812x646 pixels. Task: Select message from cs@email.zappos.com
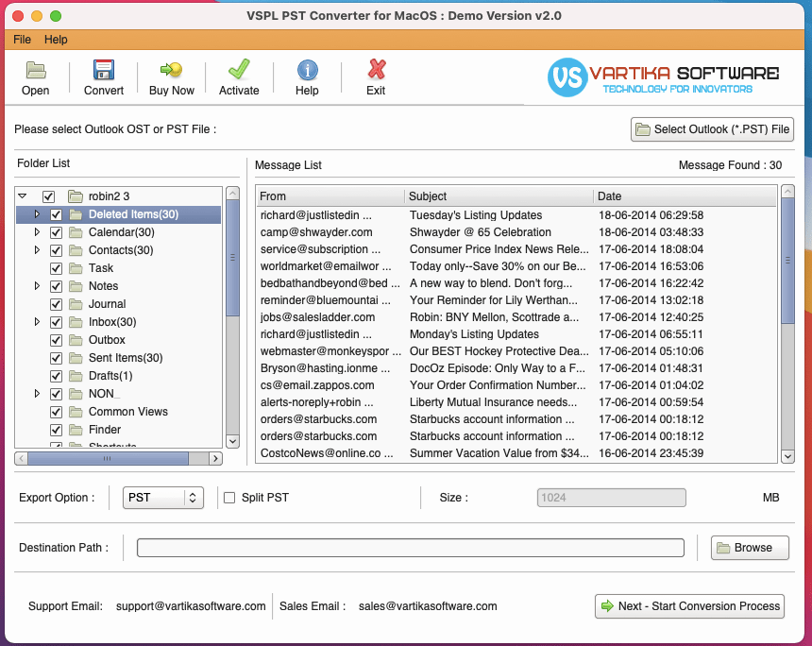(x=516, y=385)
